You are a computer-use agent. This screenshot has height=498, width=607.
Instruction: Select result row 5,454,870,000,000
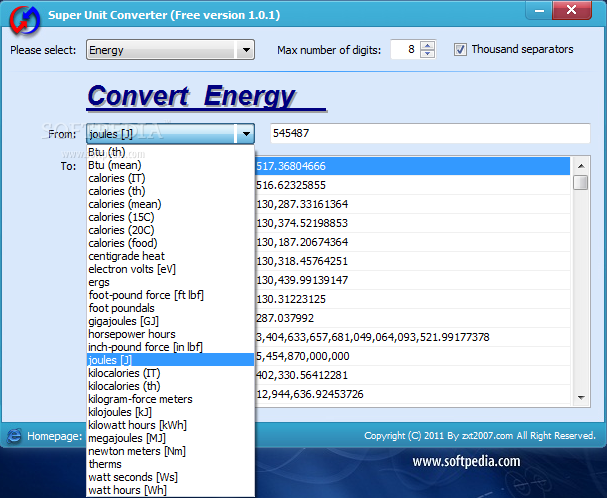click(x=412, y=356)
